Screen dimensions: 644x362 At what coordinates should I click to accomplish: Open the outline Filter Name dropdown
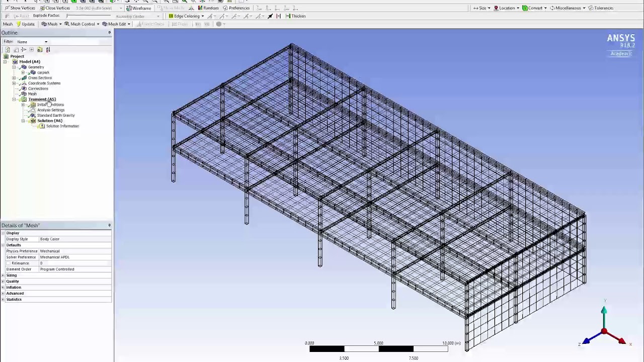tap(32, 42)
